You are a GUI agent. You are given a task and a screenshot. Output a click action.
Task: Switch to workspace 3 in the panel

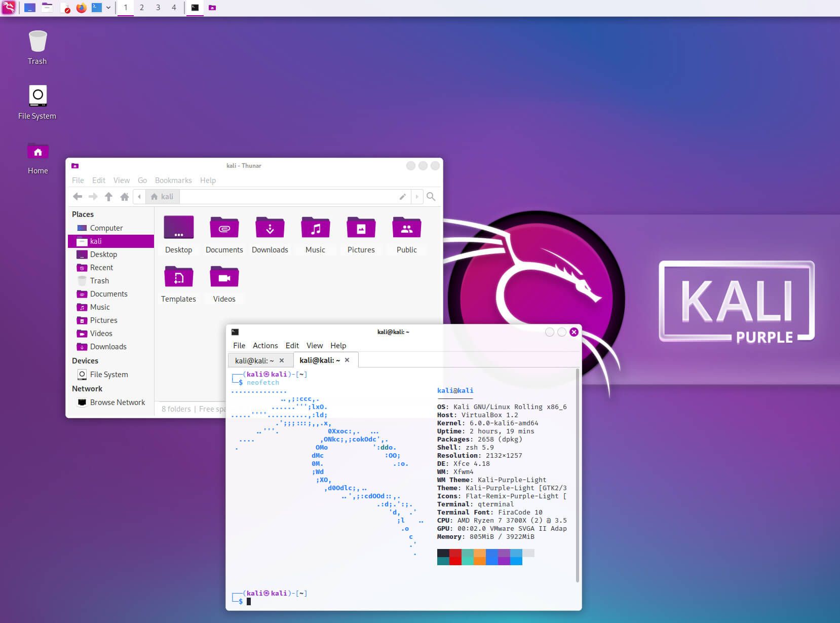click(158, 8)
